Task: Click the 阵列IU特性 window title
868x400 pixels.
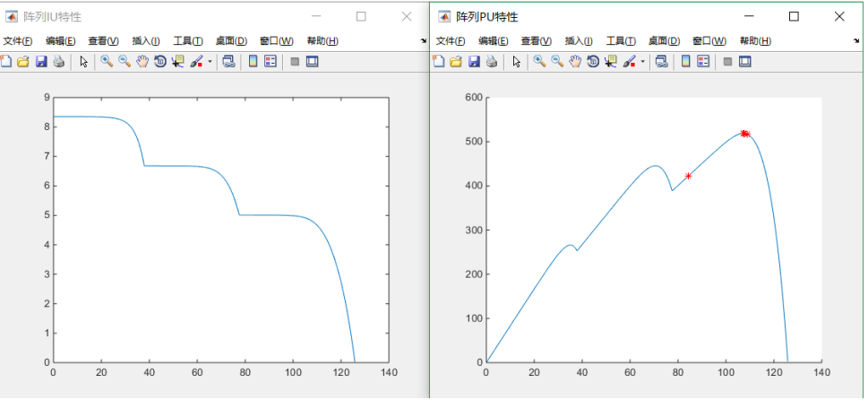Action: [52, 17]
